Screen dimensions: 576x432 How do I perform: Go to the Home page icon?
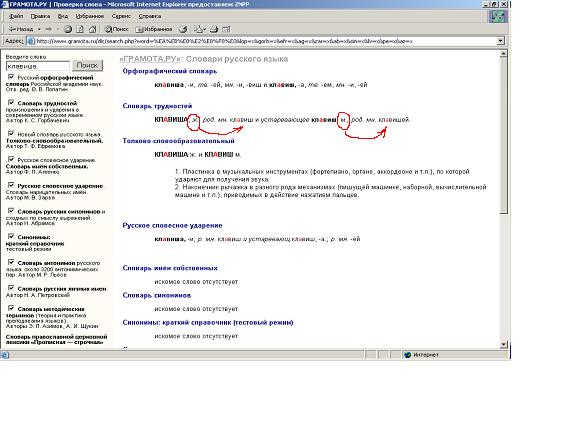point(92,29)
